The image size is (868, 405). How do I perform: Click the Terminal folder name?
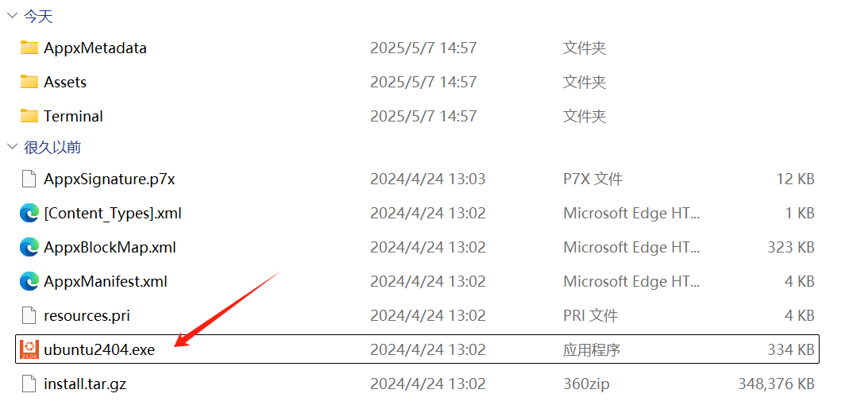74,116
